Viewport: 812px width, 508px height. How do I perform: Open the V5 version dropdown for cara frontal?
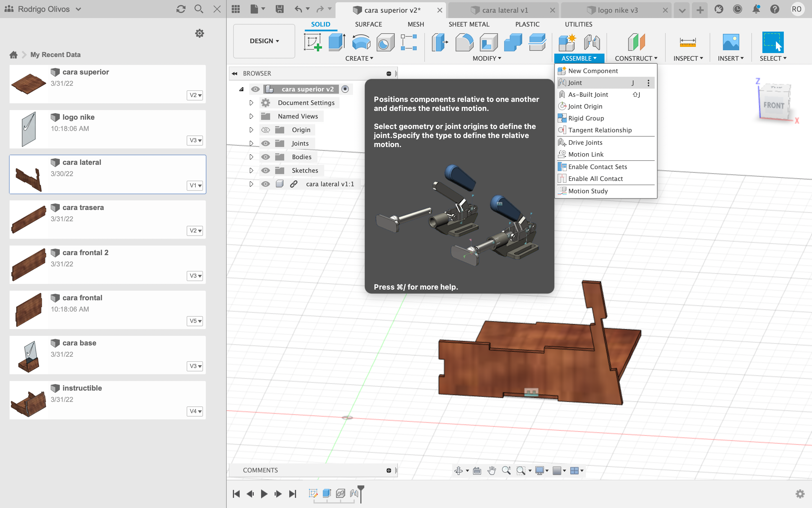pyautogui.click(x=195, y=321)
